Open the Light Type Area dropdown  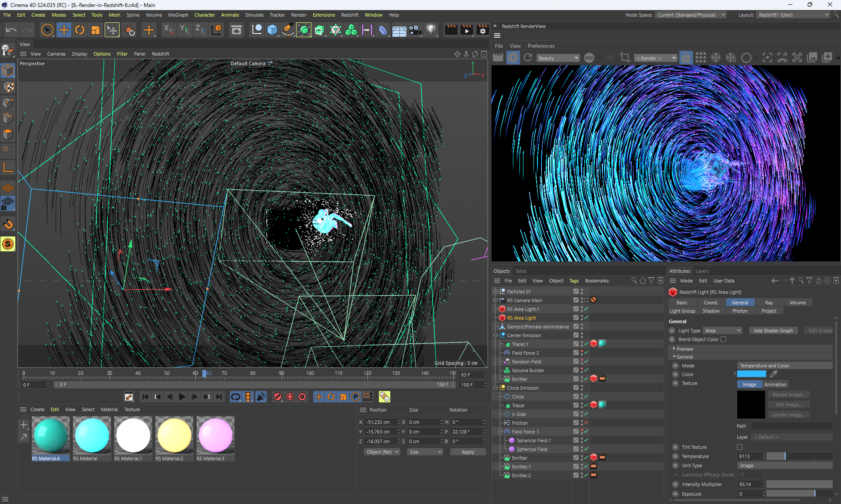click(723, 331)
